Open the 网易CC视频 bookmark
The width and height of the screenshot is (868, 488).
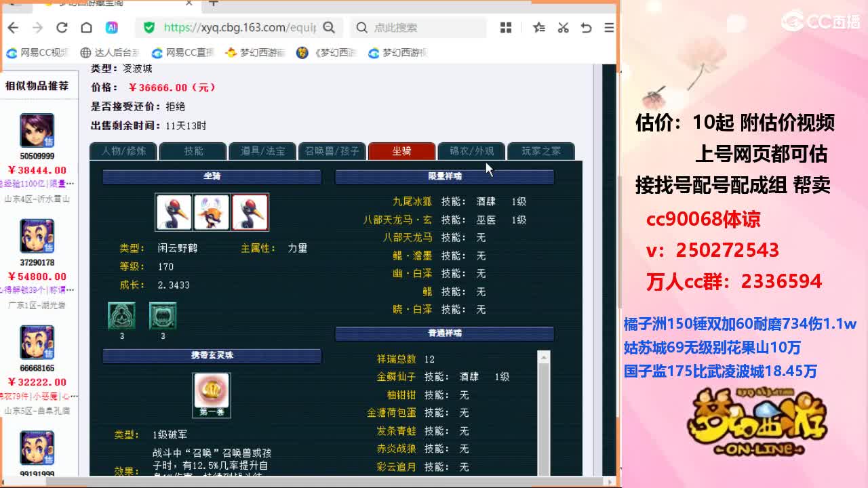[38, 52]
